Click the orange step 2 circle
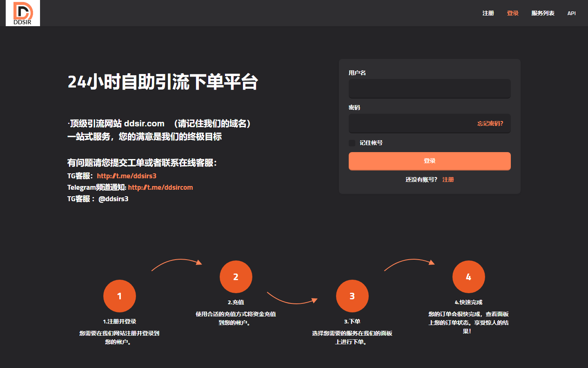588x368 pixels. pos(236,277)
